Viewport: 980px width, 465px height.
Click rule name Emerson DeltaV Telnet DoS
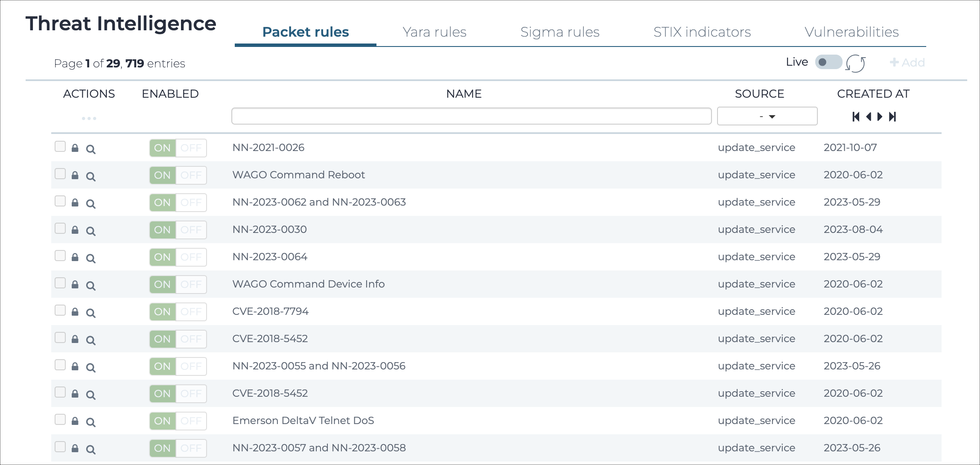click(303, 421)
